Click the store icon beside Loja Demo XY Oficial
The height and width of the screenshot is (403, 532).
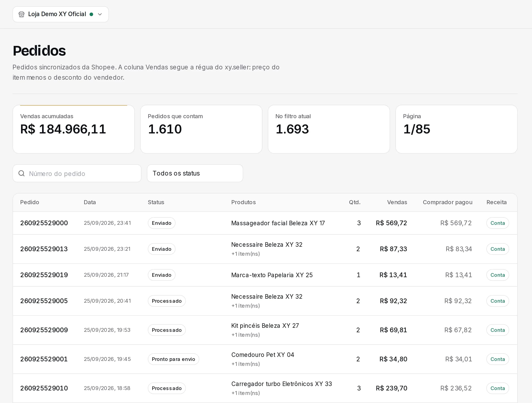point(21,14)
